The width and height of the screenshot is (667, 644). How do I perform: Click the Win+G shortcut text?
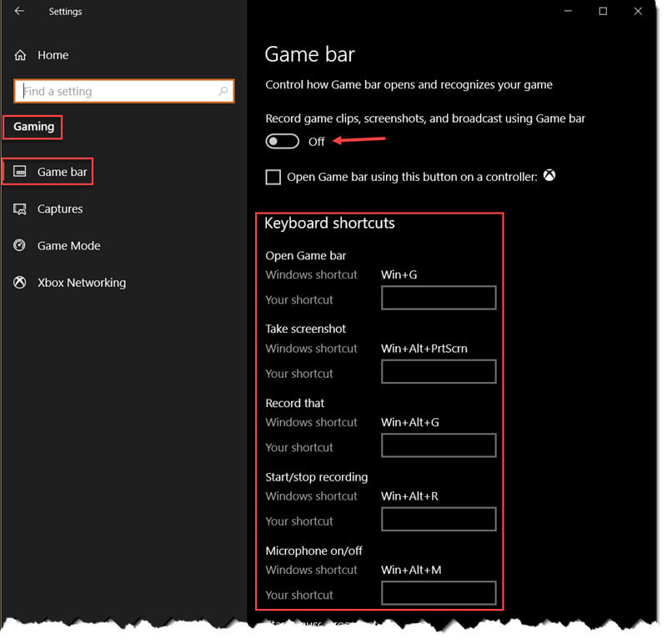click(x=399, y=275)
